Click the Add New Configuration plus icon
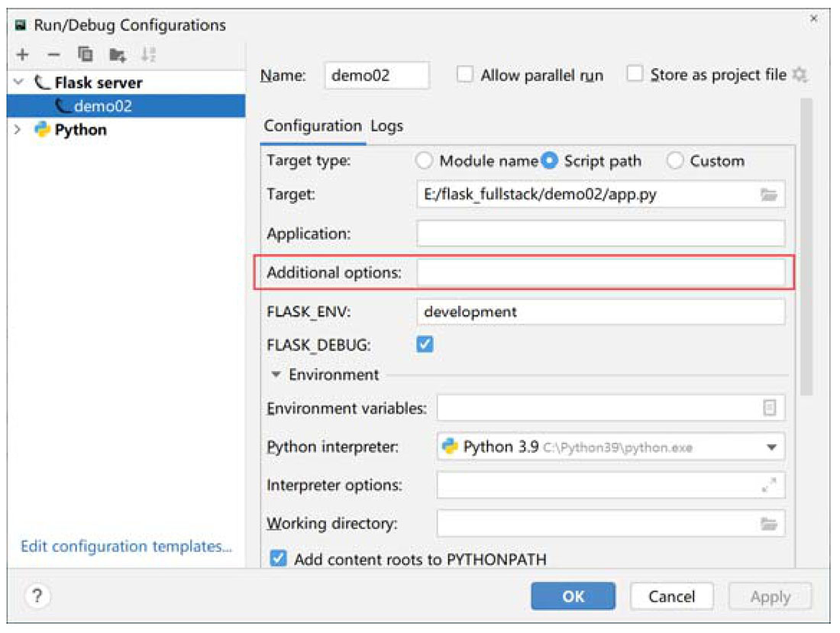This screenshot has height=633, width=840. [22, 54]
